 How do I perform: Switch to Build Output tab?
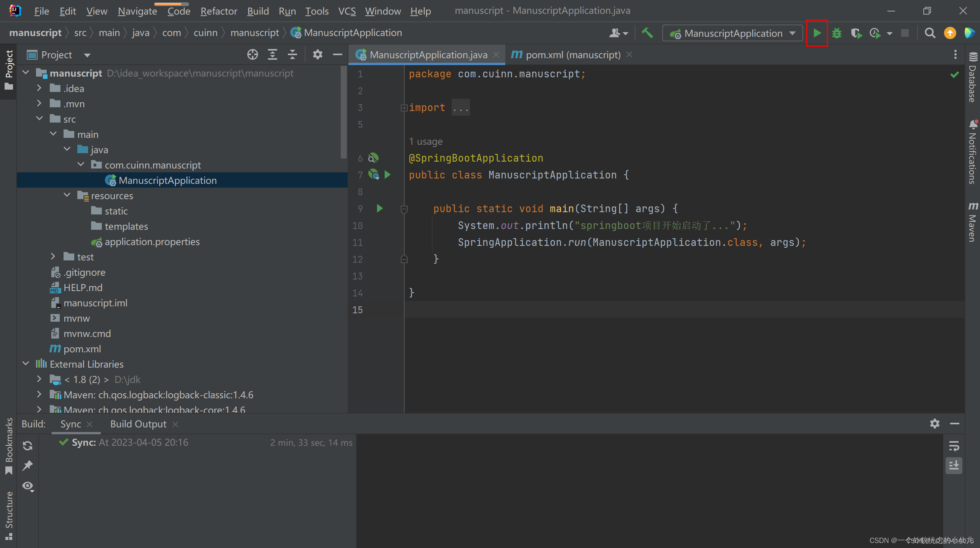138,424
